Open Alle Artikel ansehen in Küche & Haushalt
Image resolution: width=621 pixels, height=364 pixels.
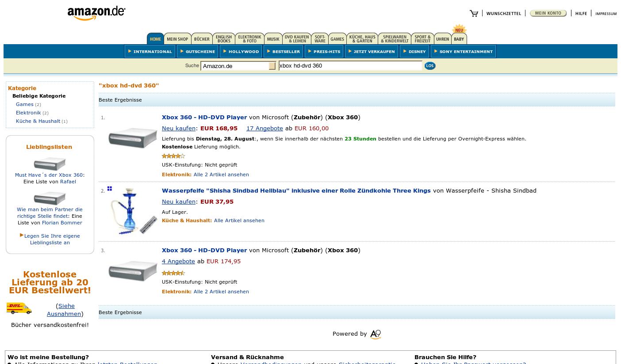[239, 220]
